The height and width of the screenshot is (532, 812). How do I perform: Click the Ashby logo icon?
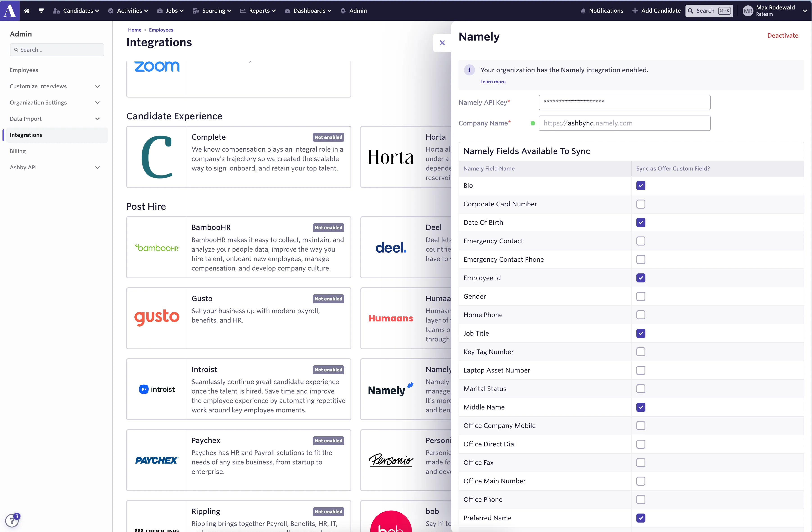(9, 10)
